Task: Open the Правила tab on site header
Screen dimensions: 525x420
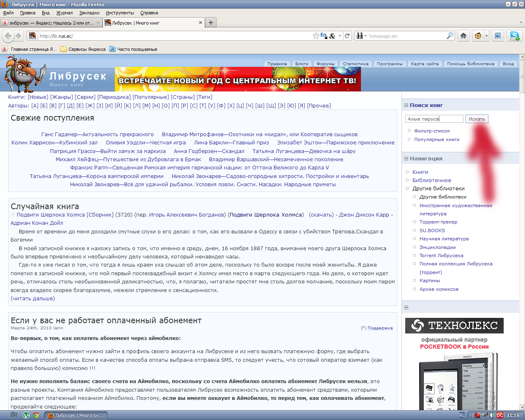Action: (x=277, y=64)
